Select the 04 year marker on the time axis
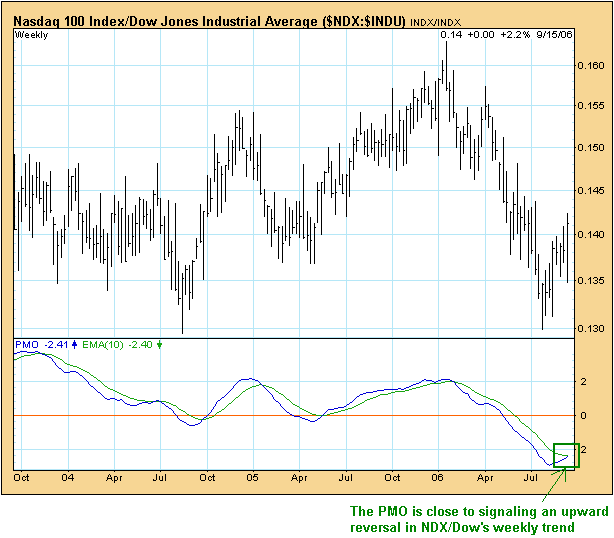Viewport: 614px width, 538px height. [69, 478]
